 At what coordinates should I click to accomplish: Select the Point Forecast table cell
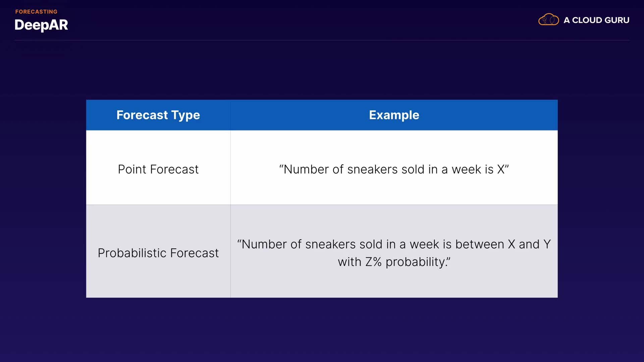[158, 169]
